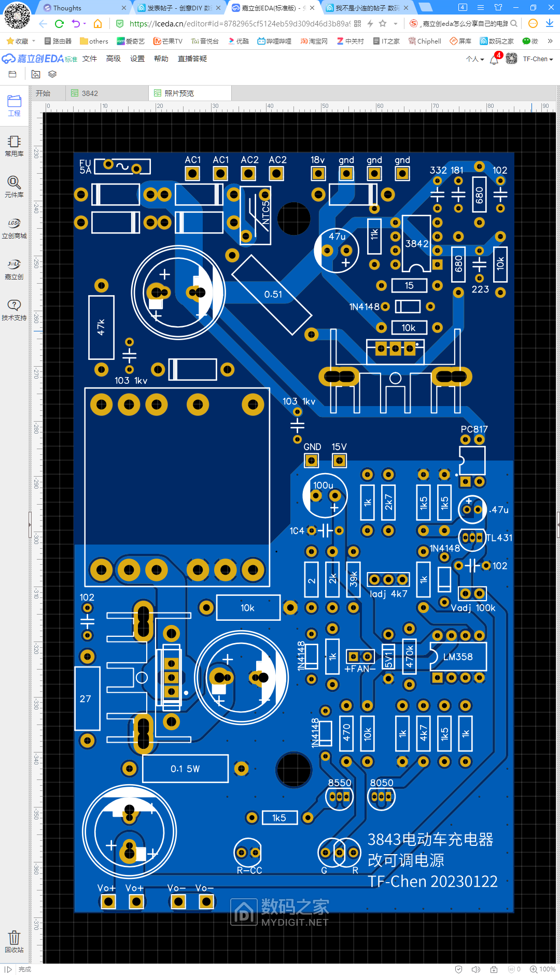Viewport: 560px width, 975px height.
Task: Click the 嘉立创EDA logo
Action: click(x=39, y=59)
